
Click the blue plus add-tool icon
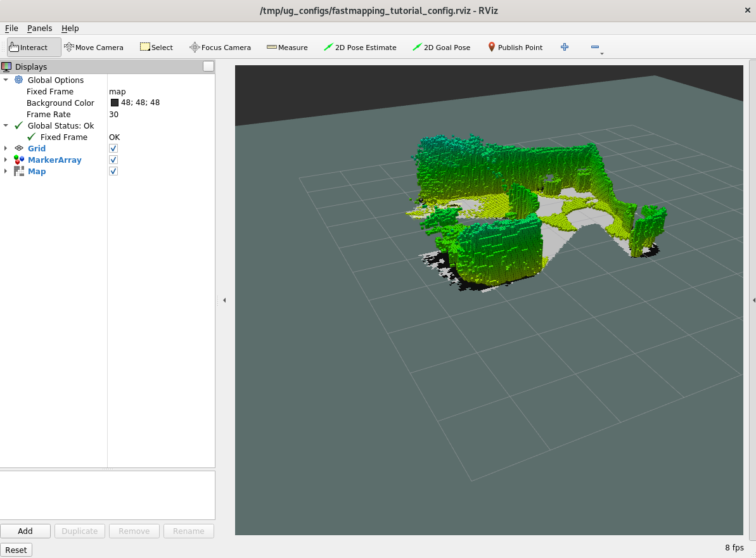coord(565,48)
